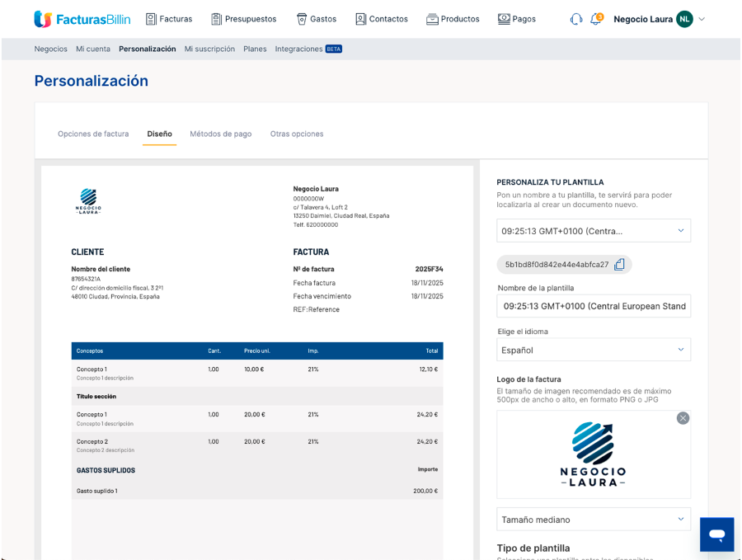
Task: Open the Pagos section
Action: pyautogui.click(x=517, y=19)
